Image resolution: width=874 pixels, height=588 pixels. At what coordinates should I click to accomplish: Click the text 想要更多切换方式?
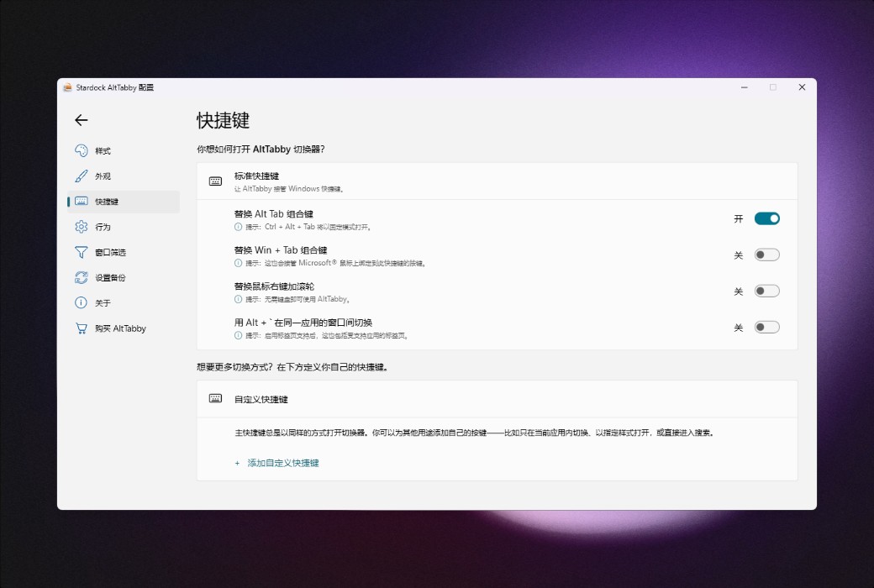[x=234, y=367]
